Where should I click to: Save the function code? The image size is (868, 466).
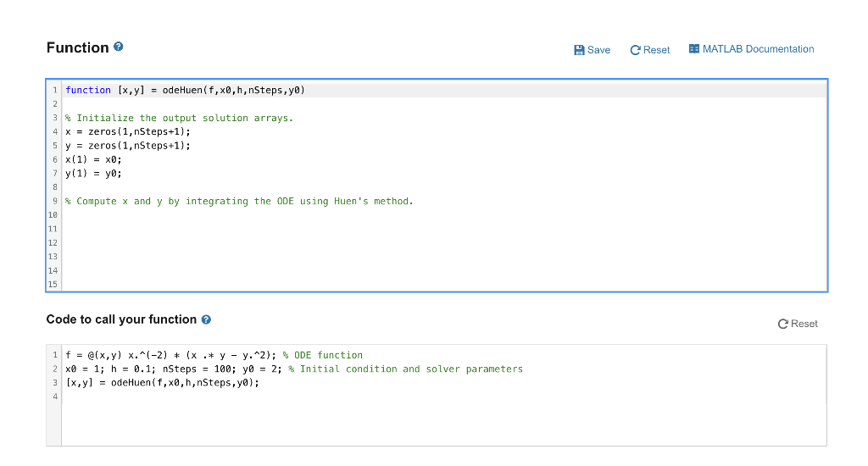click(x=593, y=50)
